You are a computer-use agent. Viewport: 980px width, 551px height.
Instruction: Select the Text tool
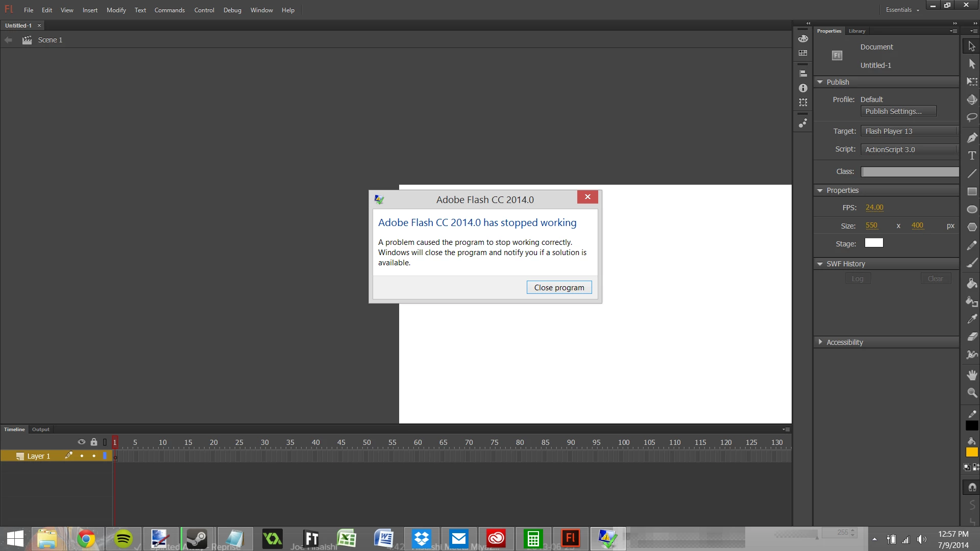(x=972, y=156)
